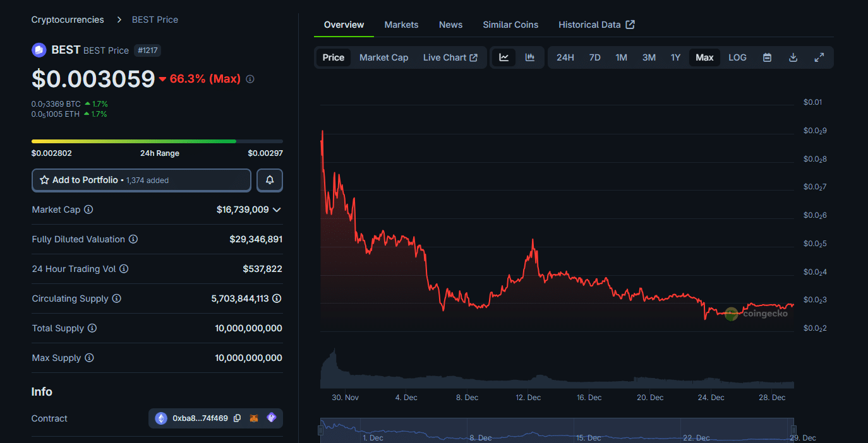
Task: Open the Historical Data page
Action: click(590, 24)
